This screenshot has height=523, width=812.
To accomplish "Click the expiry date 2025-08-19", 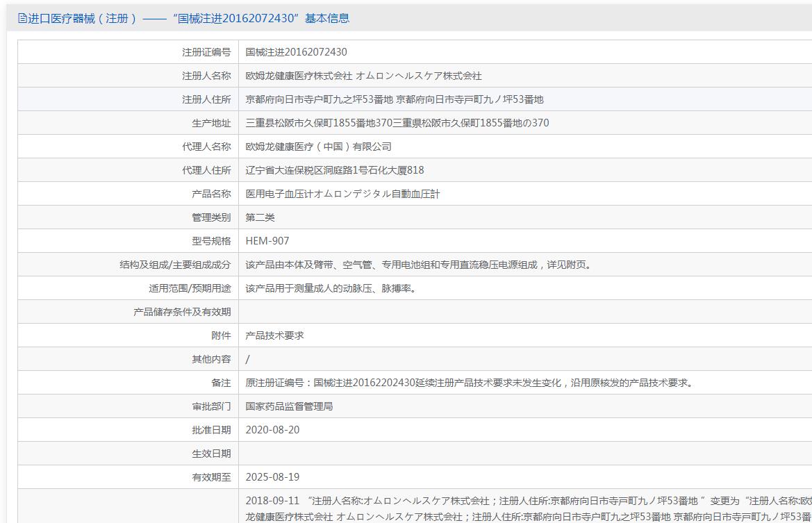I will [x=272, y=477].
